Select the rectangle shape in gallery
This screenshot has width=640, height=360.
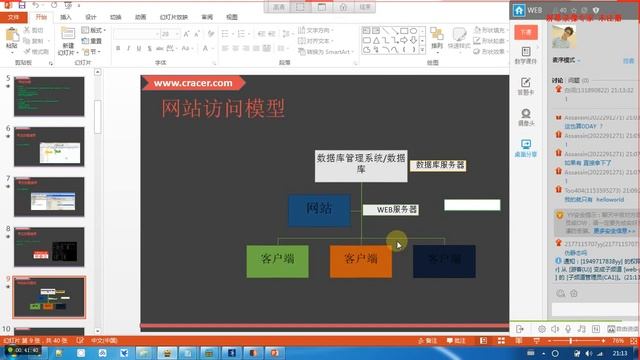404,31
